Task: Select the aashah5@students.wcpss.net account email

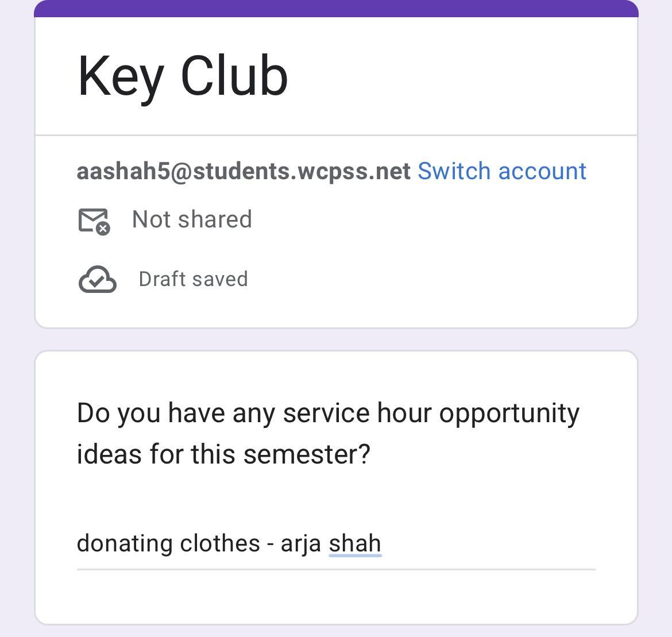Action: (243, 171)
